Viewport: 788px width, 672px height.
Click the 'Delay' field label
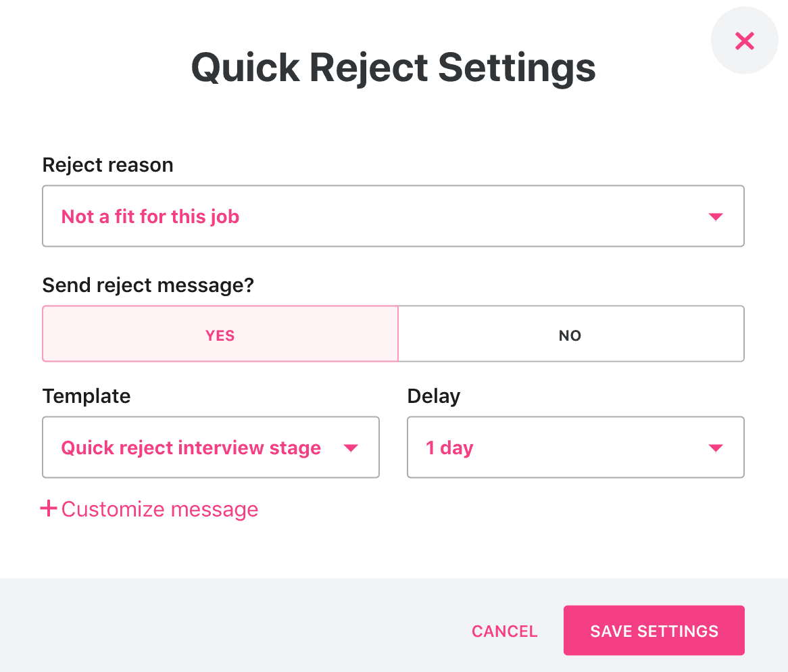tap(434, 396)
